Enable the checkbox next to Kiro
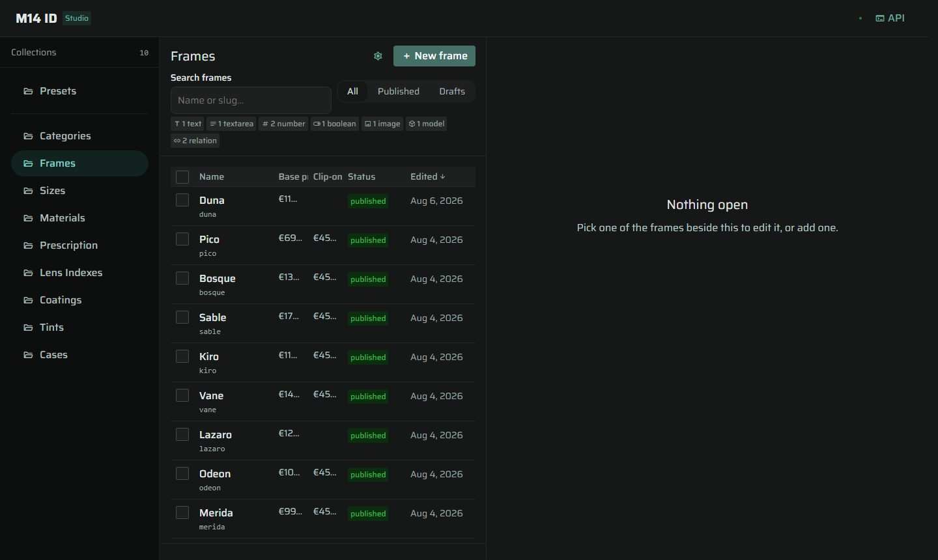 182,356
